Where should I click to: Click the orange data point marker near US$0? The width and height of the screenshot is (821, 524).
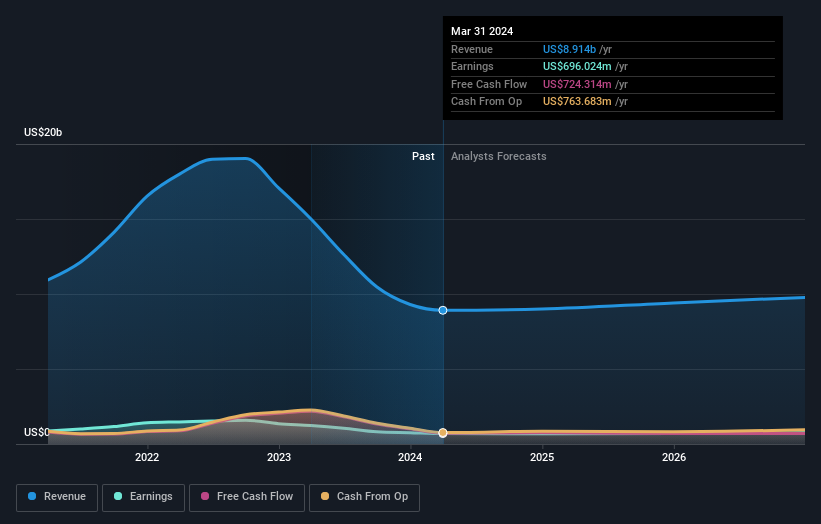coord(443,433)
